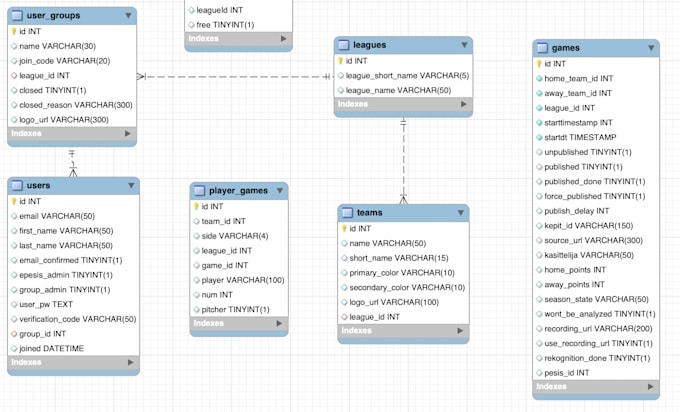Click primary key icon of leagues id

click(x=340, y=61)
